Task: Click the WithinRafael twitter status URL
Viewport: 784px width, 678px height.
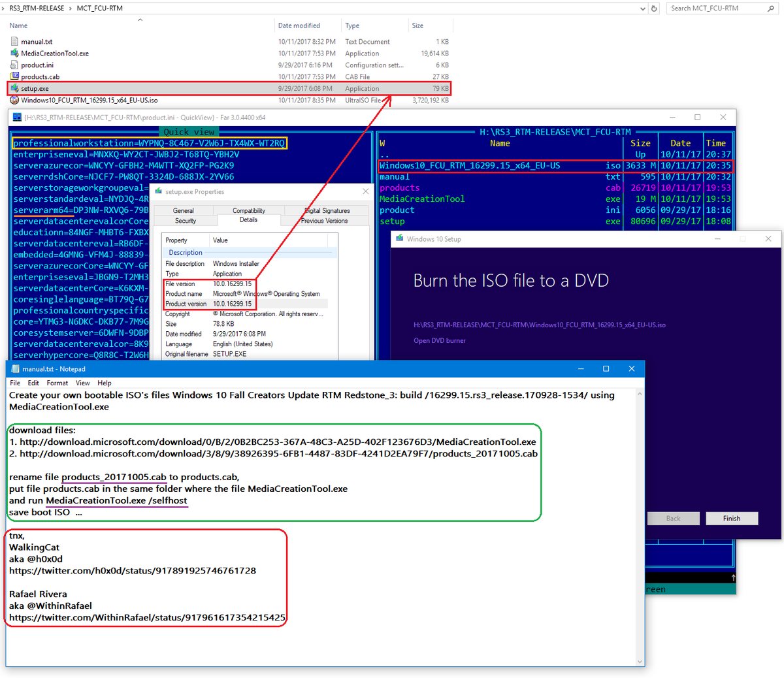Action: 148,617
